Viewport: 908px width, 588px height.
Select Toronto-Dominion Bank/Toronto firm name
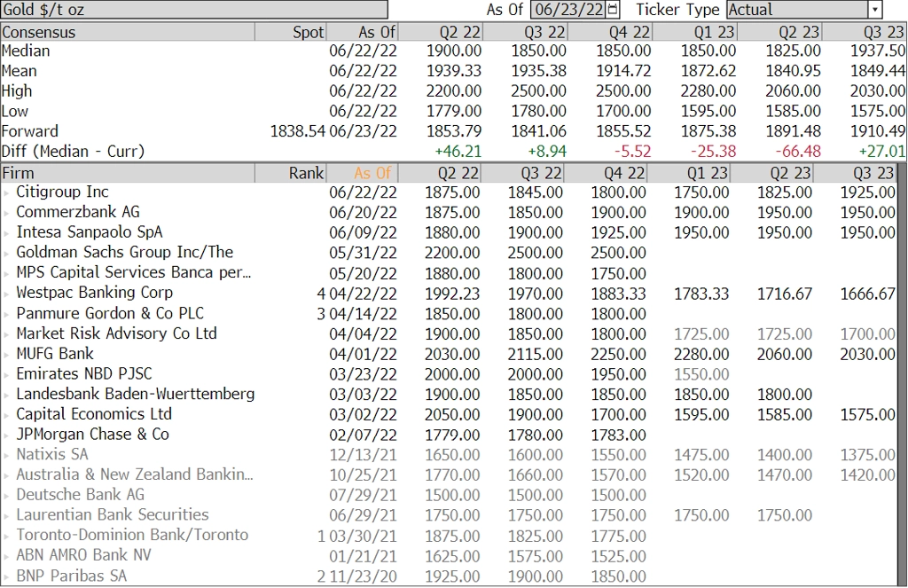coord(132,536)
